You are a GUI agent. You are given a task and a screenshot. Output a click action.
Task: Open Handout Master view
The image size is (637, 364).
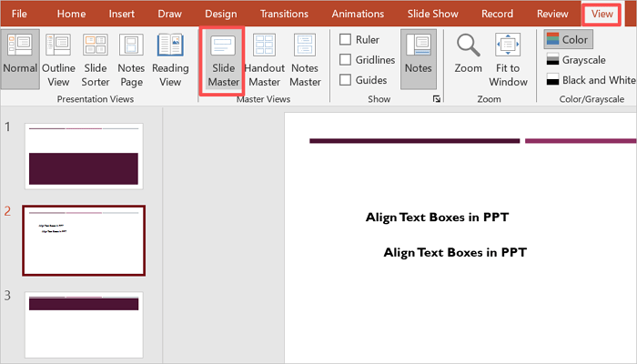tap(265, 59)
